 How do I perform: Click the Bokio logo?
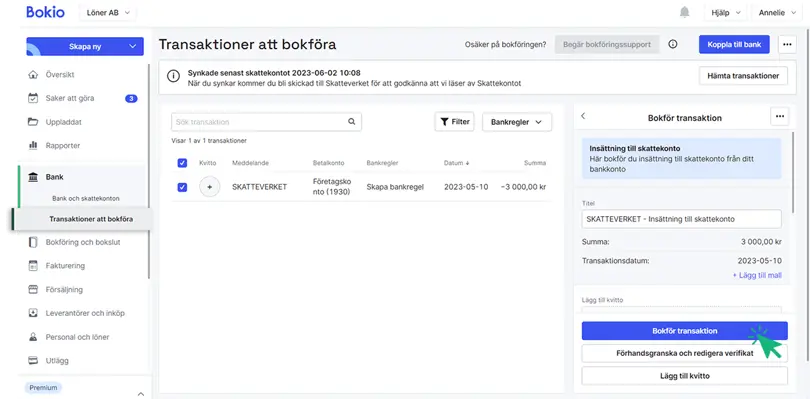(x=45, y=12)
